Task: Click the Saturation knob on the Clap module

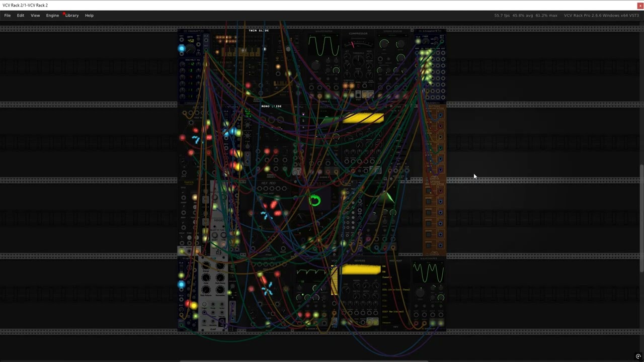Action: pos(220,290)
